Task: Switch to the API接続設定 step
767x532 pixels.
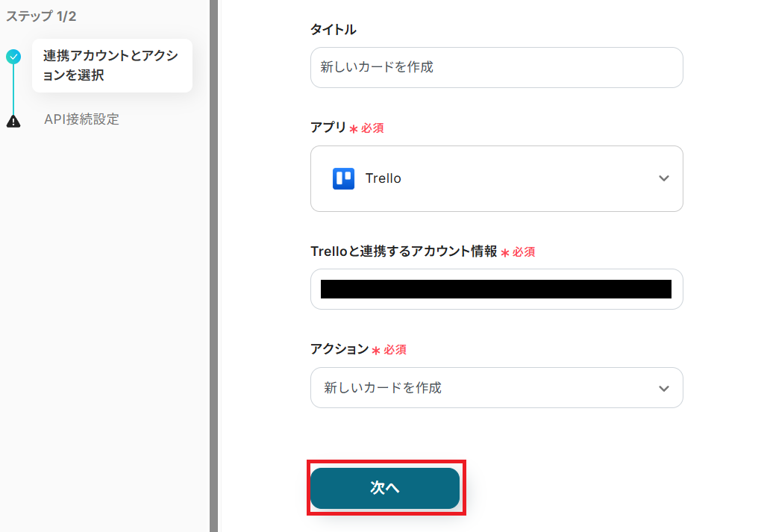Action: point(81,119)
